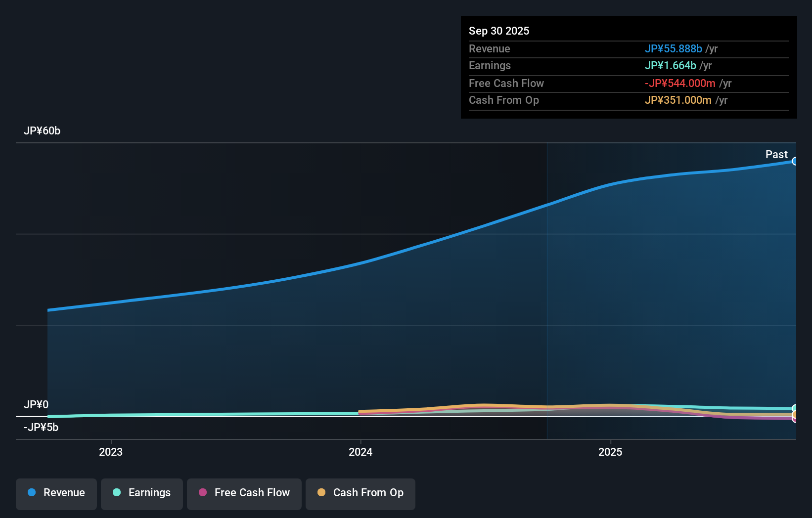812x518 pixels.
Task: Click the orange Cash From Op legend dot
Action: 322,492
